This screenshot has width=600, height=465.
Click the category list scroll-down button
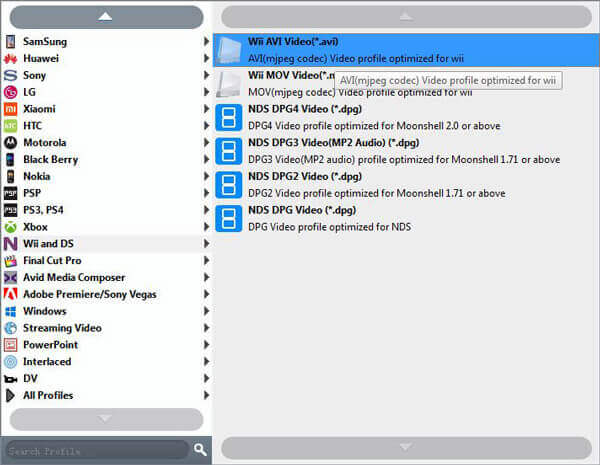[x=106, y=419]
